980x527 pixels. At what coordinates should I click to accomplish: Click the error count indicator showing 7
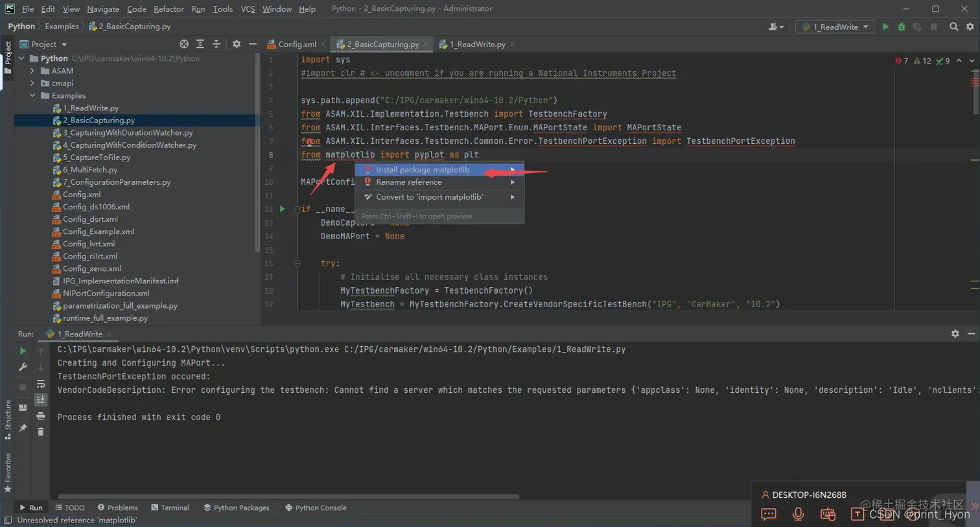pyautogui.click(x=902, y=61)
